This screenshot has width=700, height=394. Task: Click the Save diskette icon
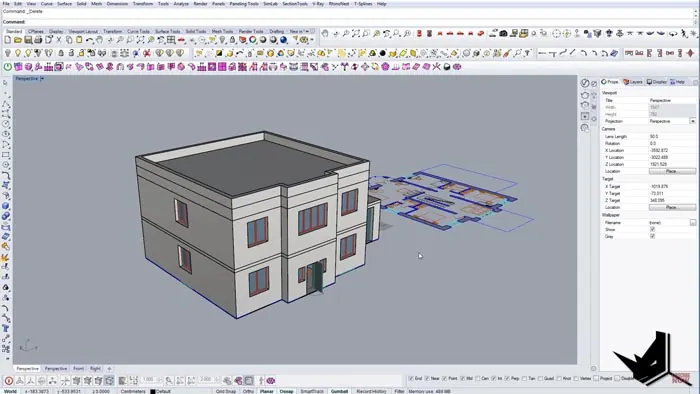(28, 40)
